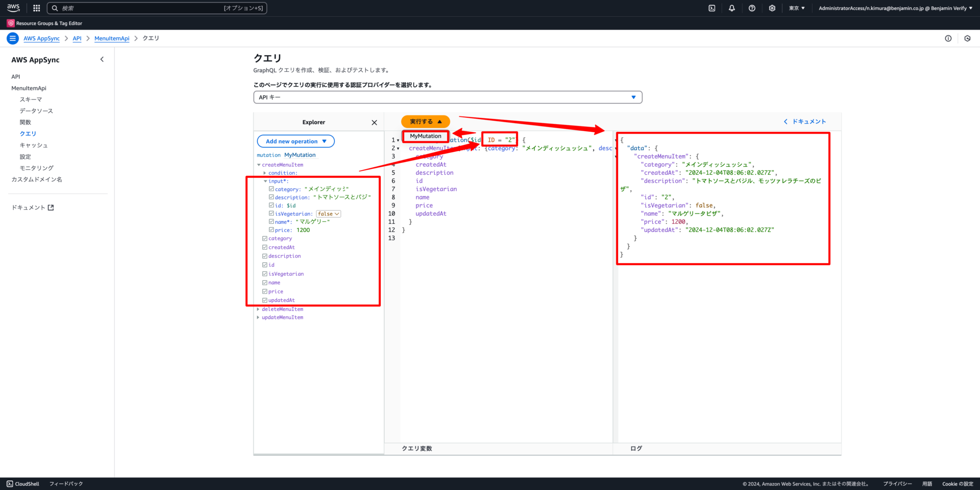Switch to the クエリ変数 tab
Screen dimensions: 980x490
(417, 448)
